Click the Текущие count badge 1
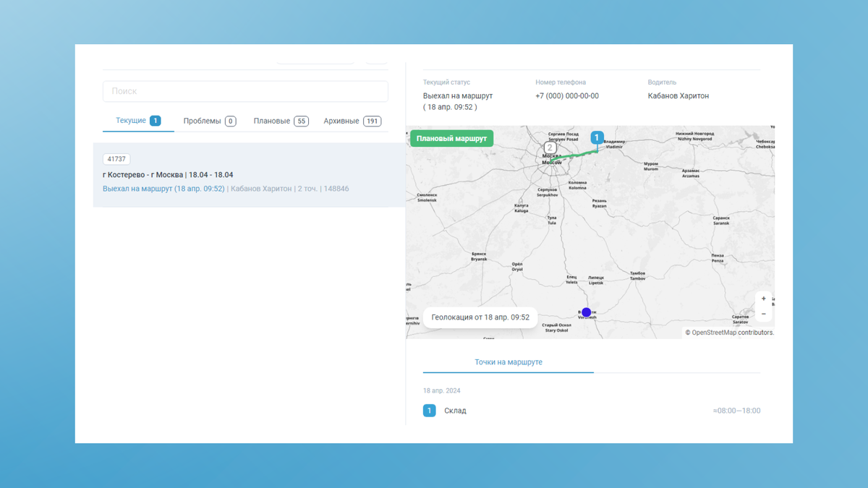The height and width of the screenshot is (488, 868). point(156,121)
